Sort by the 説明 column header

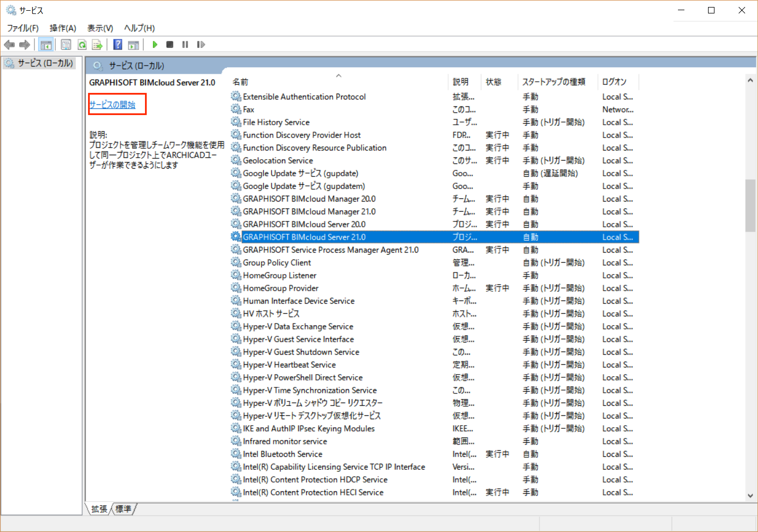coord(464,82)
